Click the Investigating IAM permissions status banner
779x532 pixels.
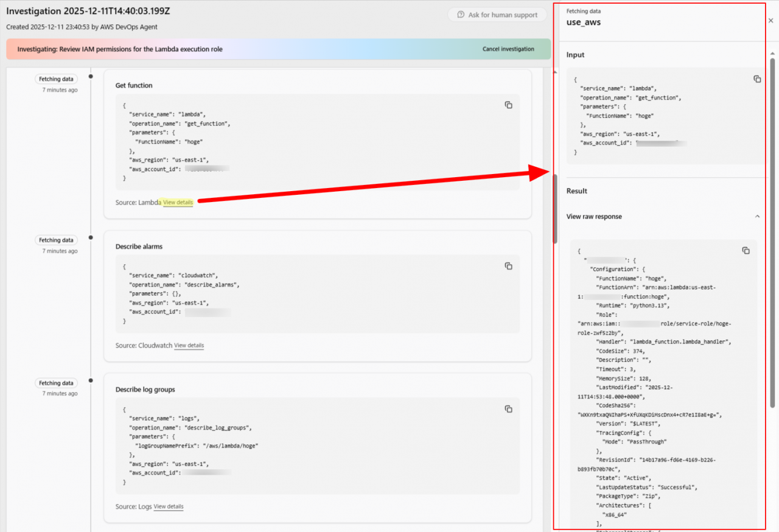click(243, 49)
